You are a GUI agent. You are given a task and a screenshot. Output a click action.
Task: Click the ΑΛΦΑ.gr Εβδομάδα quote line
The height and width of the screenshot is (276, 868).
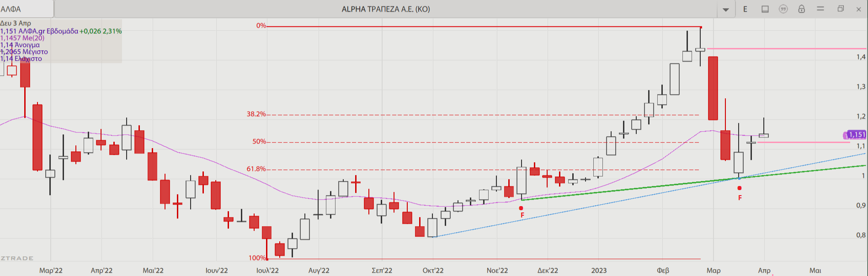click(x=61, y=31)
